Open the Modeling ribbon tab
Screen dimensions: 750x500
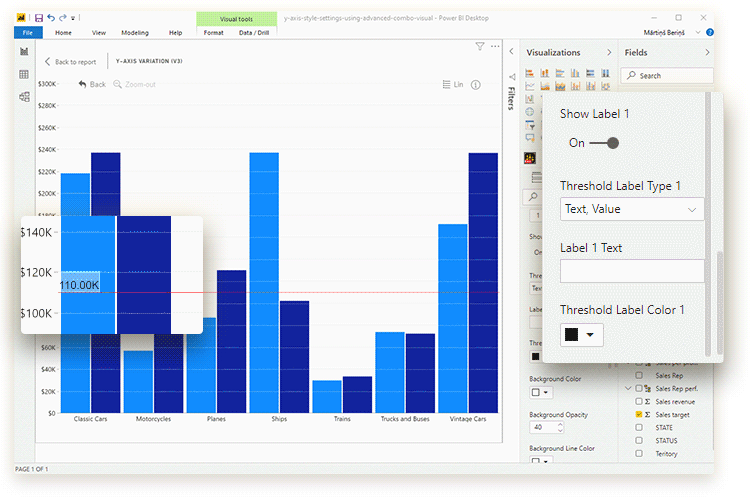click(134, 33)
